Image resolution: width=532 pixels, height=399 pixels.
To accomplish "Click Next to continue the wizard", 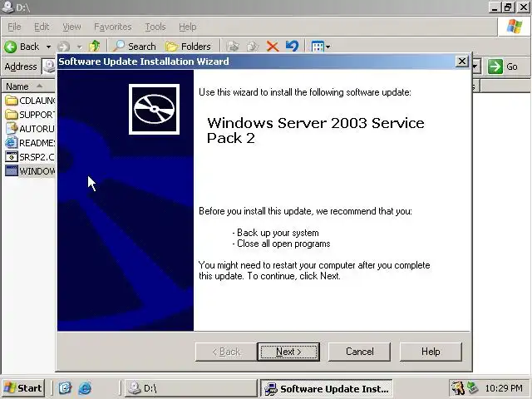I will (288, 352).
